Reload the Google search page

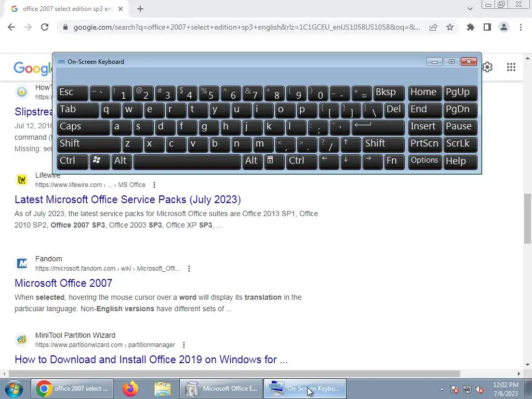45,27
